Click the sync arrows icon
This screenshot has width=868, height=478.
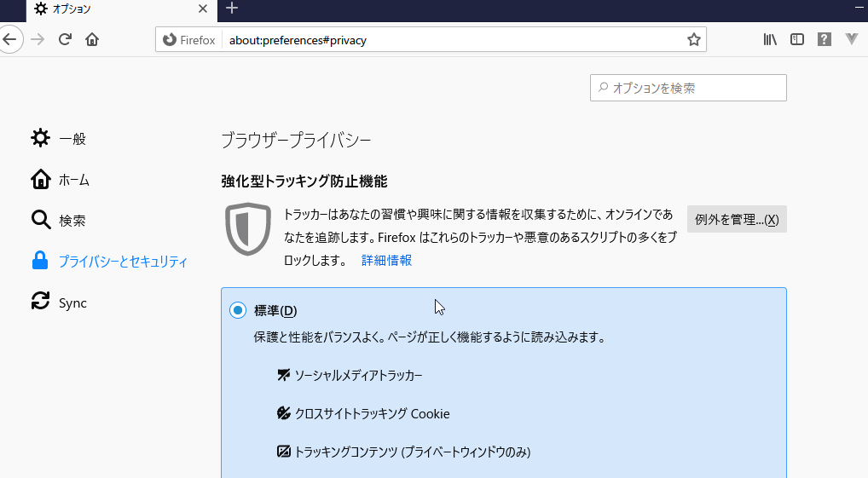[40, 301]
